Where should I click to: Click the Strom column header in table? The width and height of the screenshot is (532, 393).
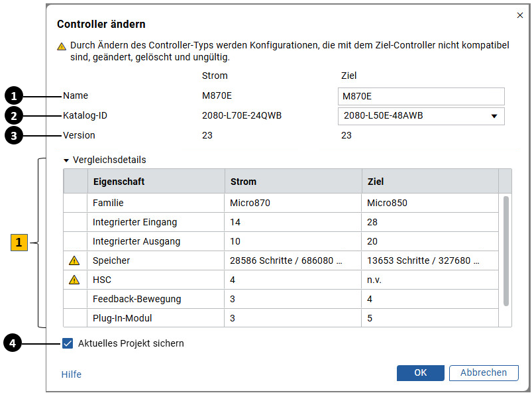click(293, 182)
